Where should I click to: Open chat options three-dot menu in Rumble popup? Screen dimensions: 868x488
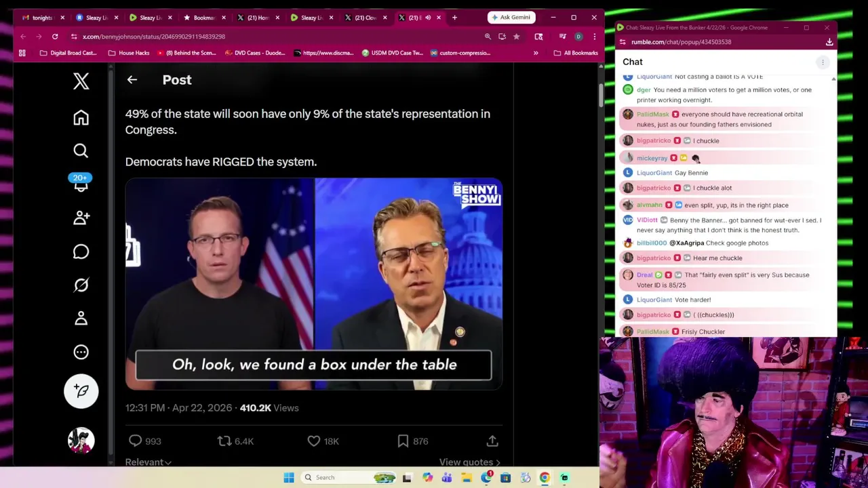coord(823,62)
